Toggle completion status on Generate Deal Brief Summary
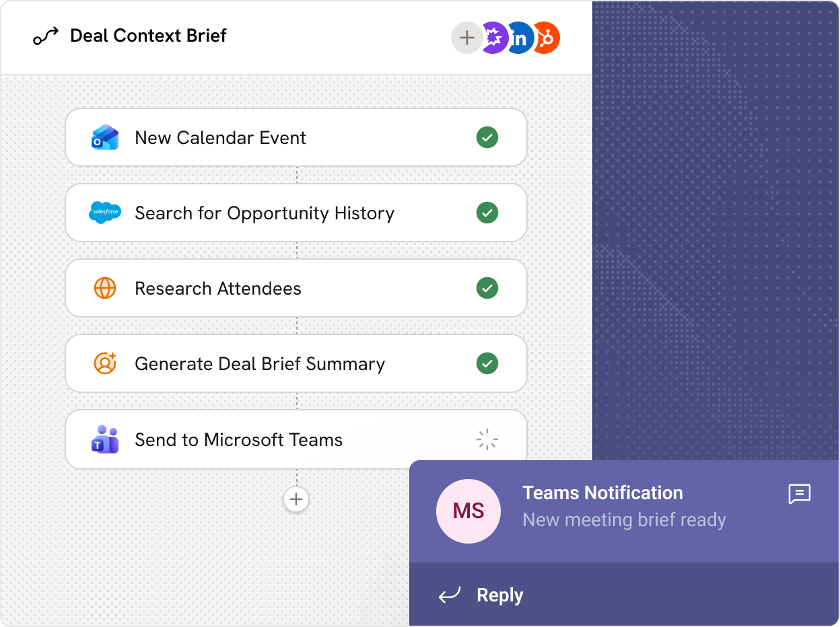Viewport: 840px width, 627px height. [487, 363]
